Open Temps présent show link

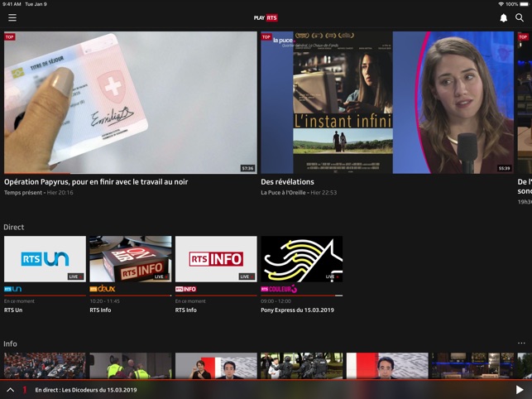(23, 193)
